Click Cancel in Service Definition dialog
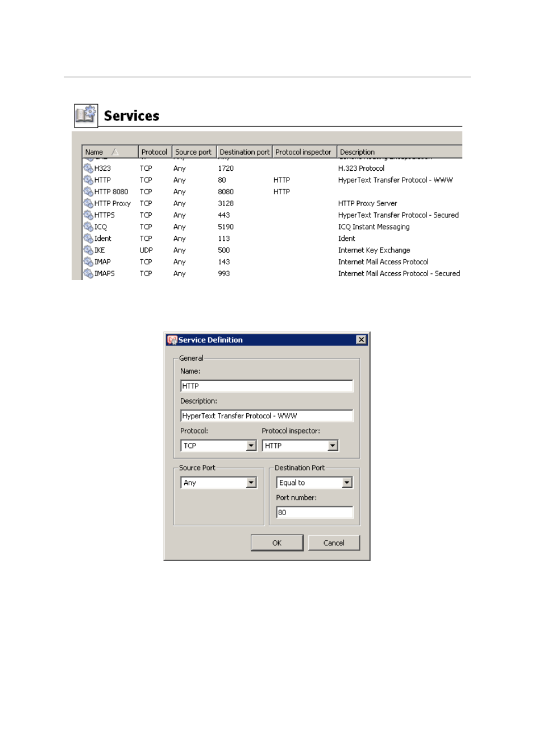 pyautogui.click(x=334, y=543)
